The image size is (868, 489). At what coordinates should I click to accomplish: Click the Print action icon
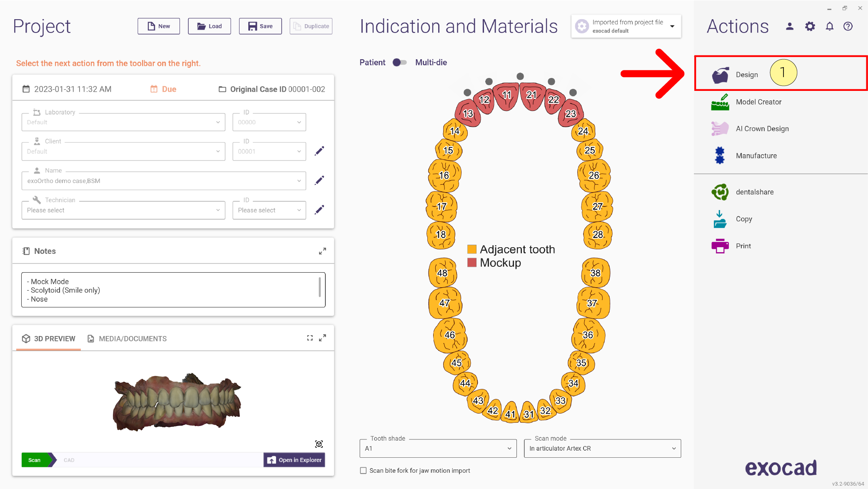click(x=720, y=246)
